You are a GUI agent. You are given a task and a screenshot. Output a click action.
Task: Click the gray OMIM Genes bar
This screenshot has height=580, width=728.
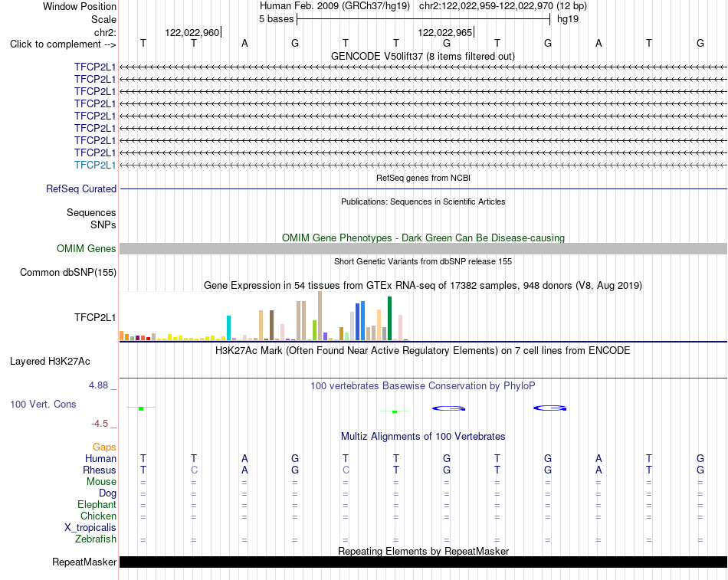(423, 248)
